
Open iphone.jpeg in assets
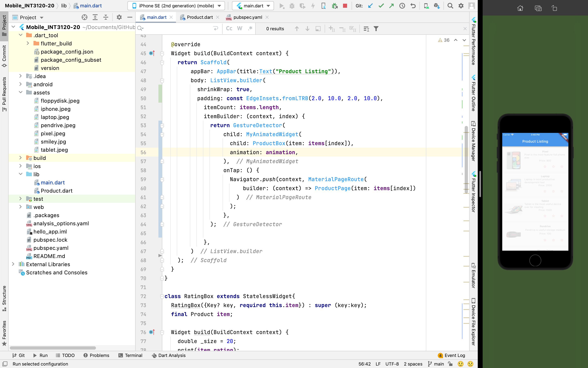(x=56, y=109)
